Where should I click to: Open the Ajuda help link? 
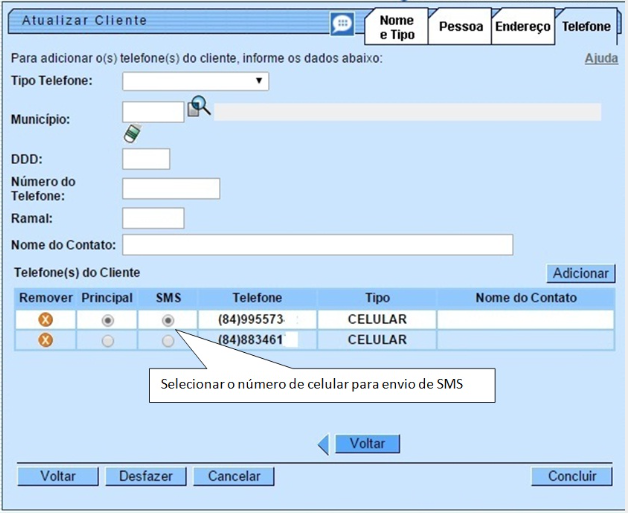tap(601, 58)
